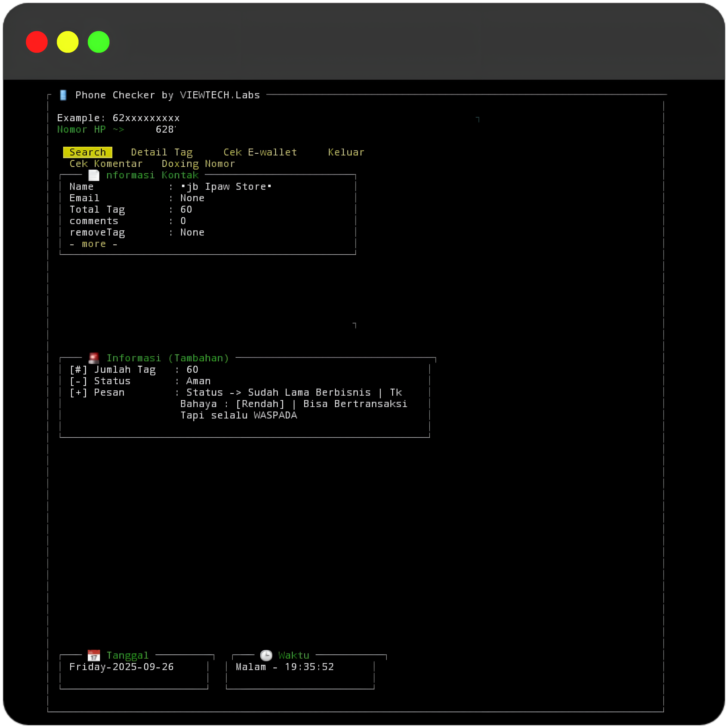Select the highlighted Search menu option
This screenshot has width=728, height=728.
[x=88, y=152]
